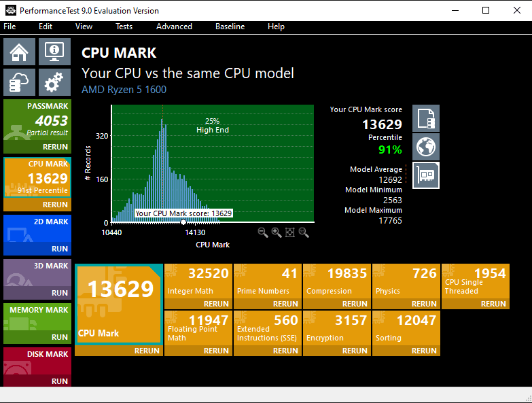Reset chart zoom to 1:1 icon
The image size is (532, 403).
pos(304,232)
